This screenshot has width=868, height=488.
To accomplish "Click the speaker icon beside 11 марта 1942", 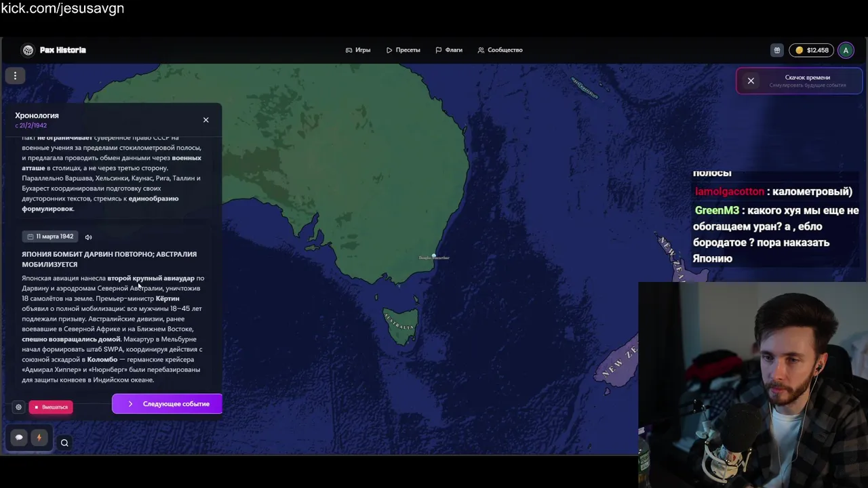I will pyautogui.click(x=88, y=237).
